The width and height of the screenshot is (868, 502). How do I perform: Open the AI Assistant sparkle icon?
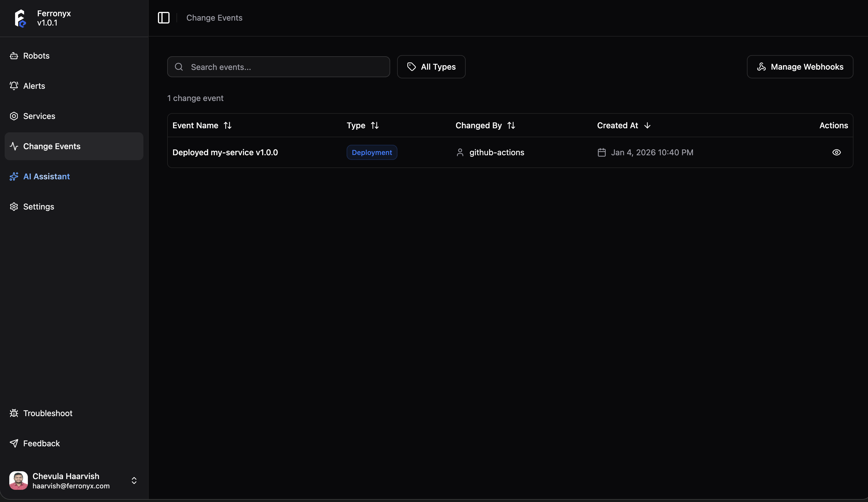pos(14,176)
